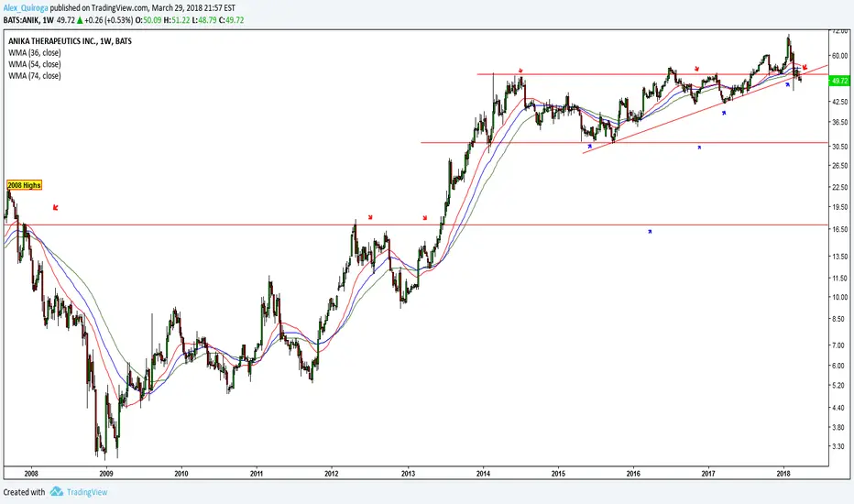The height and width of the screenshot is (504, 854).
Task: Click the TradingView logo icon at bottom
Action: [x=57, y=491]
